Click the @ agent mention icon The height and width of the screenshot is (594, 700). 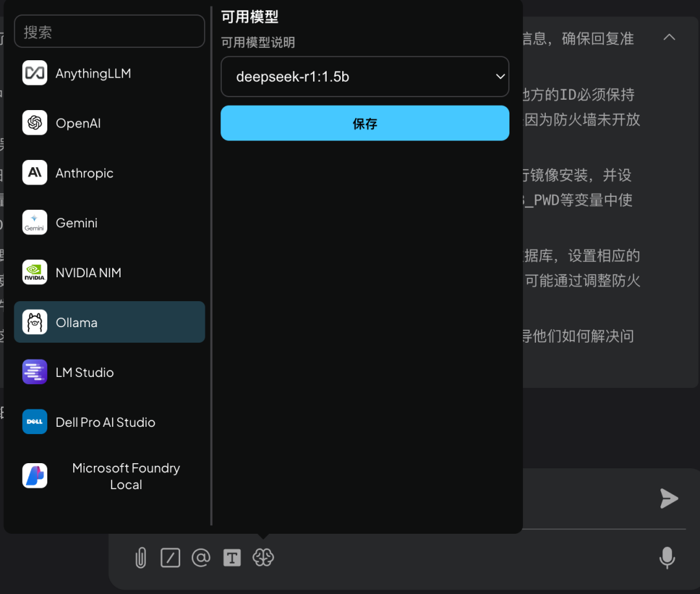[x=201, y=558]
